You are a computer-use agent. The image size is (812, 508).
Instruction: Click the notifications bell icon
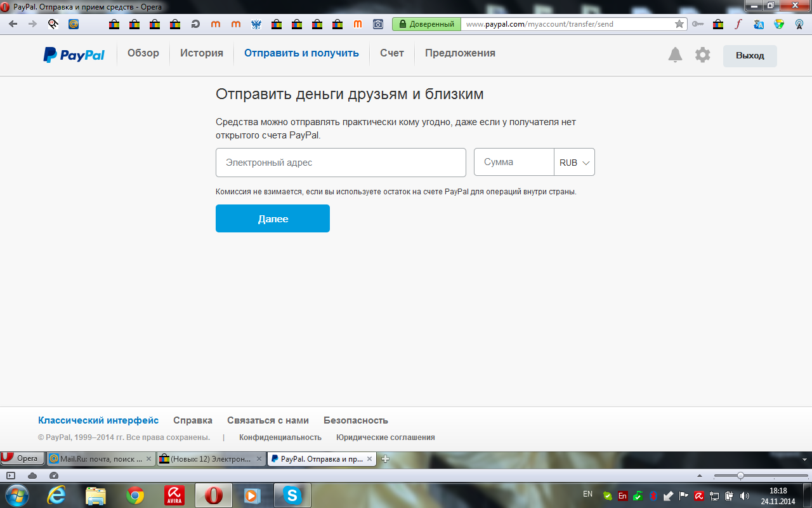point(675,55)
